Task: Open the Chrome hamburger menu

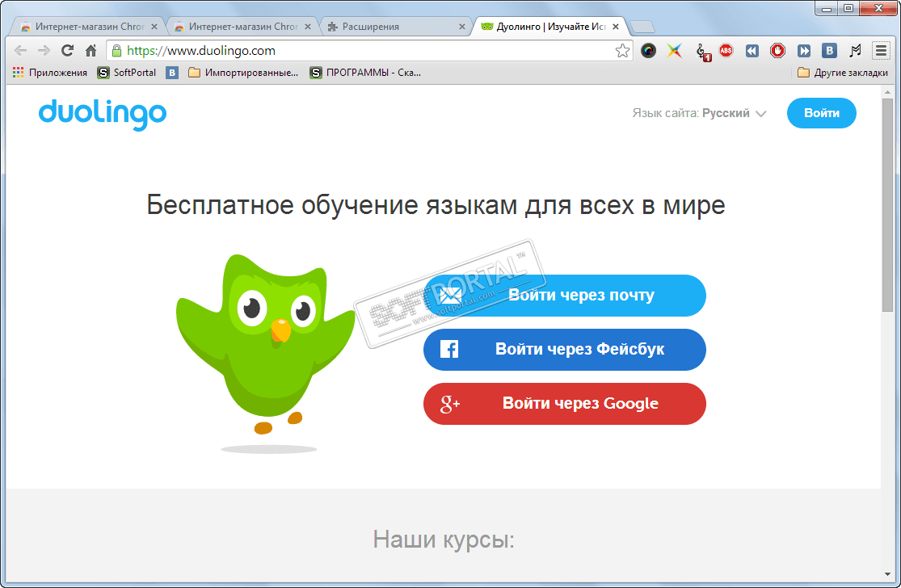Action: 881,51
